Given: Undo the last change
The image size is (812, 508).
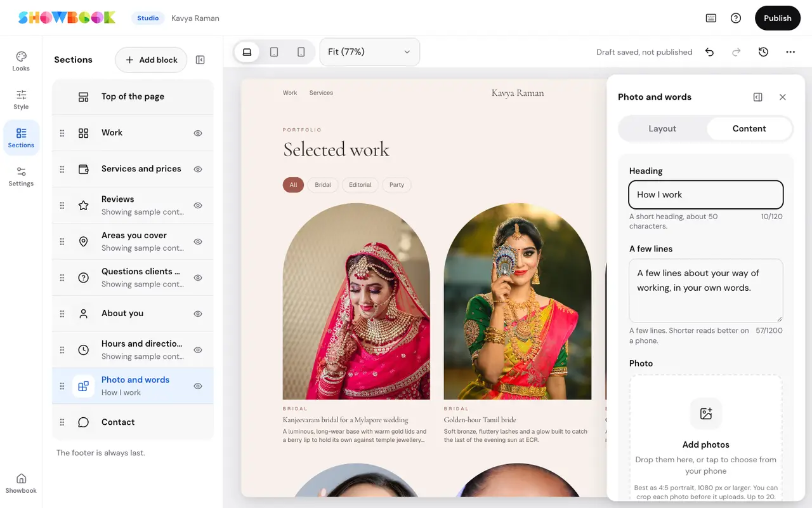Looking at the screenshot, I should tap(709, 52).
